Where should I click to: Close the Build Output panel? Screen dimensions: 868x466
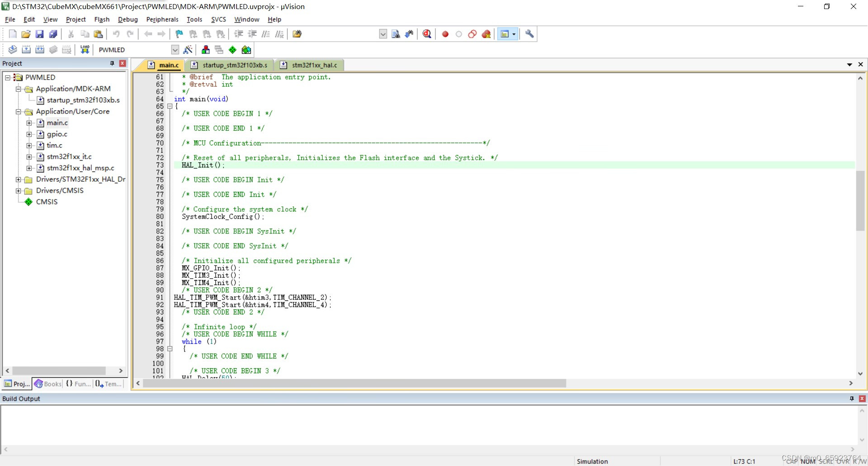pos(862,399)
